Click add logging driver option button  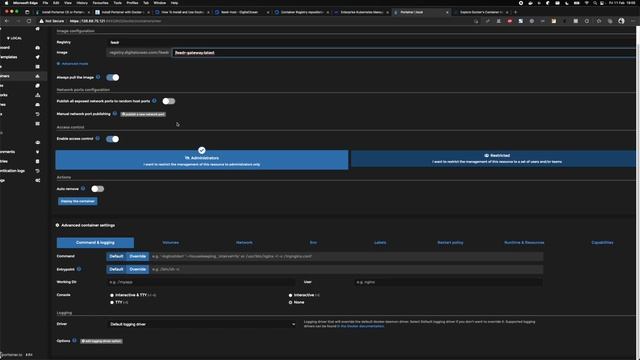(x=101, y=341)
